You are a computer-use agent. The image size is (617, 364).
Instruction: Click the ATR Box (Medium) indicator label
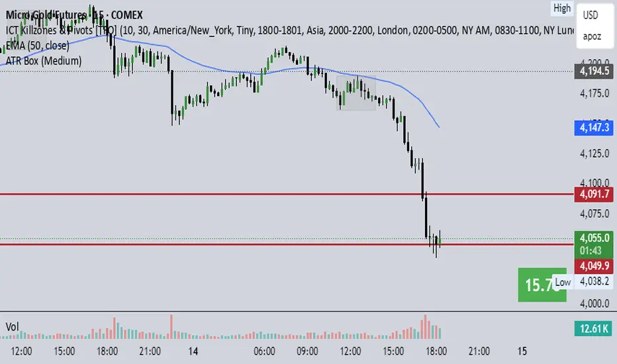coord(43,61)
